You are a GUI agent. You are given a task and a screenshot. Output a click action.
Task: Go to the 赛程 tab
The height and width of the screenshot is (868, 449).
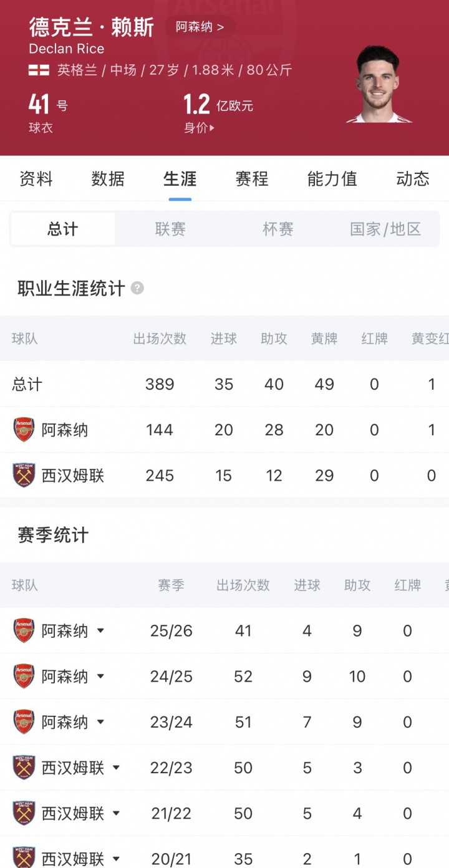click(252, 179)
